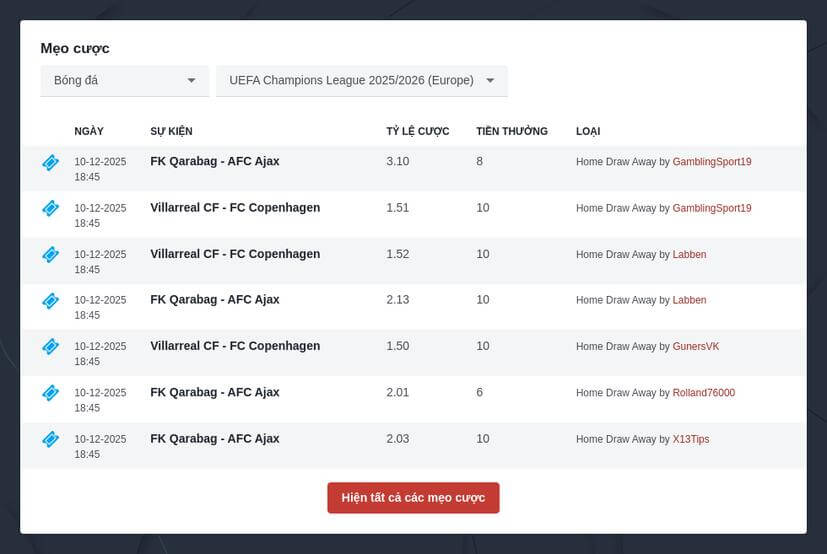Click ticket icon for Qarabag tip at odds 3.10
This screenshot has height=554, width=827.
tap(50, 162)
